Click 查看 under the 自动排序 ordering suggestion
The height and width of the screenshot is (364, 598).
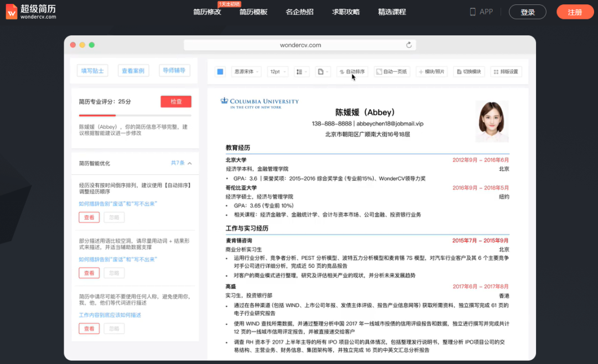click(x=89, y=217)
